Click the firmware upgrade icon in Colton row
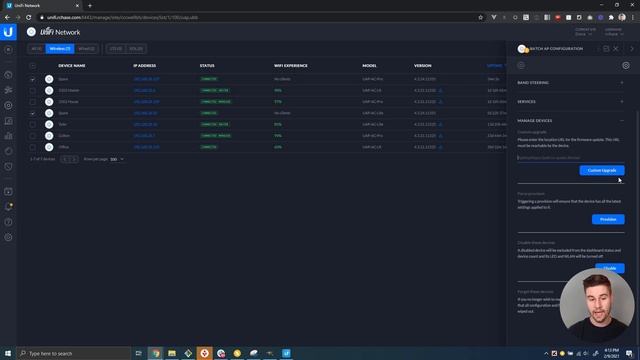 click(440, 136)
